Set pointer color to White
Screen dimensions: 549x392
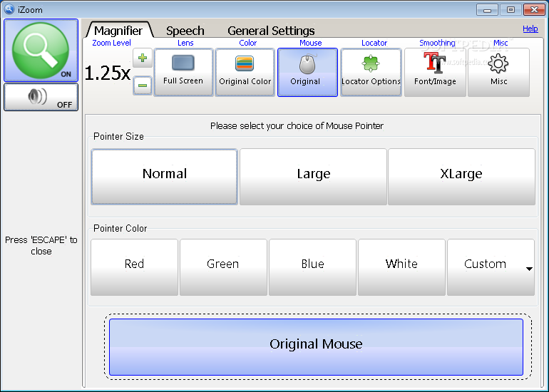point(401,267)
